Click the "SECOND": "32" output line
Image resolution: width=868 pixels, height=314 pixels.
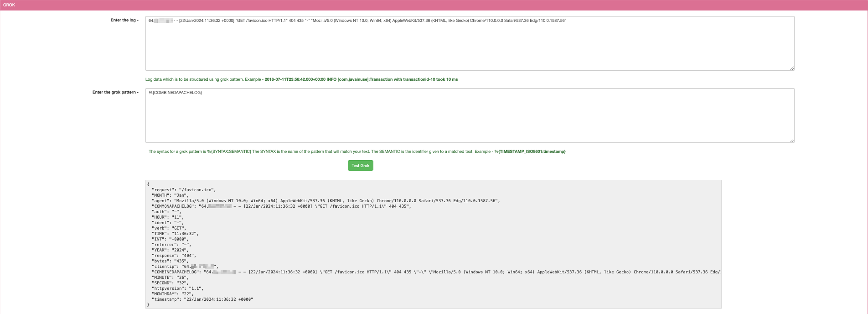170,283
